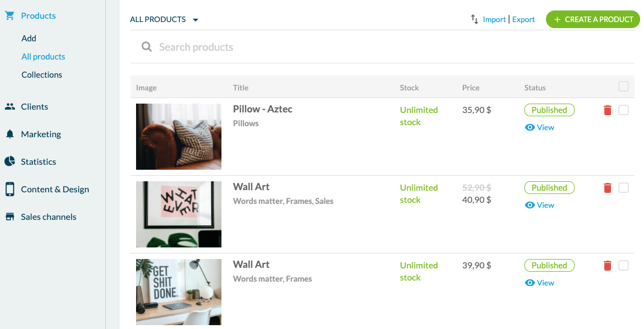Click trash icon for 40,90 $ Wall Art
Screen dimensions: 644x329
pyautogui.click(x=608, y=188)
